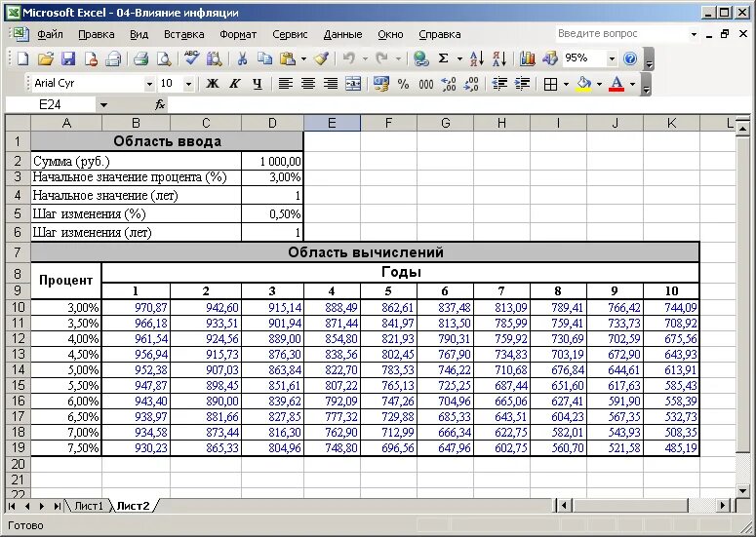Apply Percent style icon
The width and height of the screenshot is (756, 537).
point(404,84)
